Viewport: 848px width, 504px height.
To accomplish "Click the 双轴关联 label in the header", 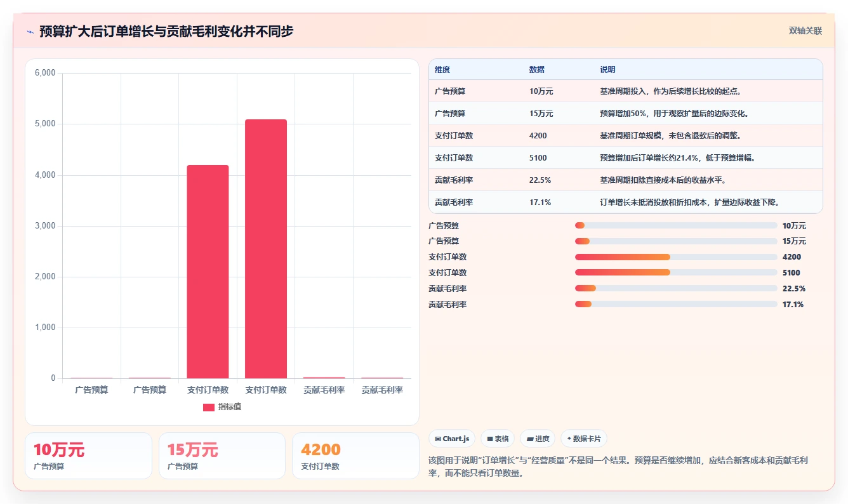I will coord(805,30).
